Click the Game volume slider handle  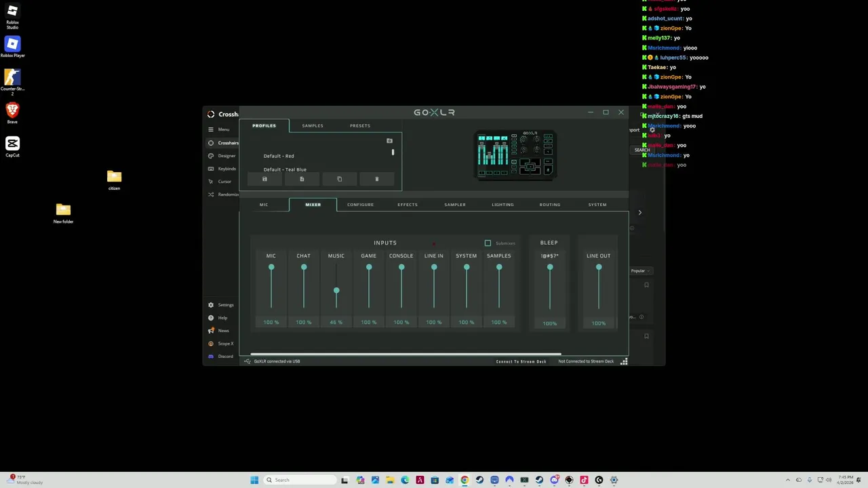point(369,268)
